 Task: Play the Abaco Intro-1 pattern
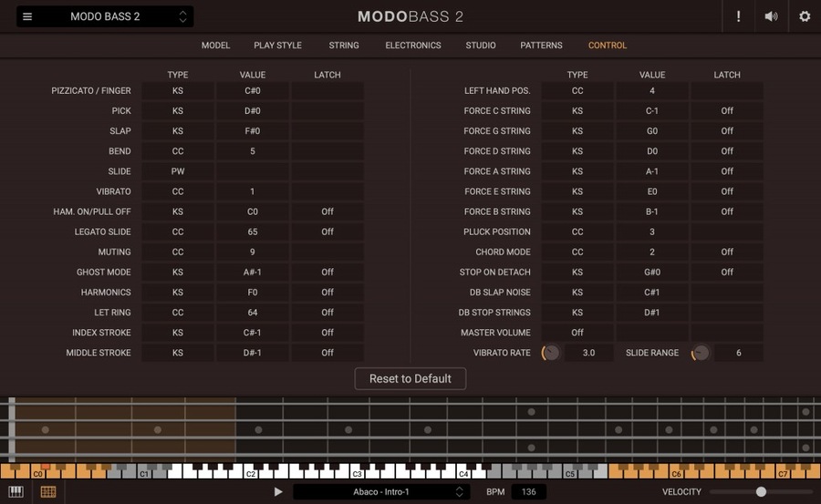(278, 492)
